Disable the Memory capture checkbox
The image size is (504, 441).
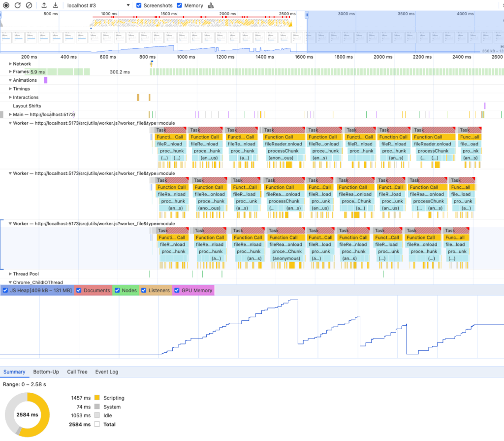[179, 5]
